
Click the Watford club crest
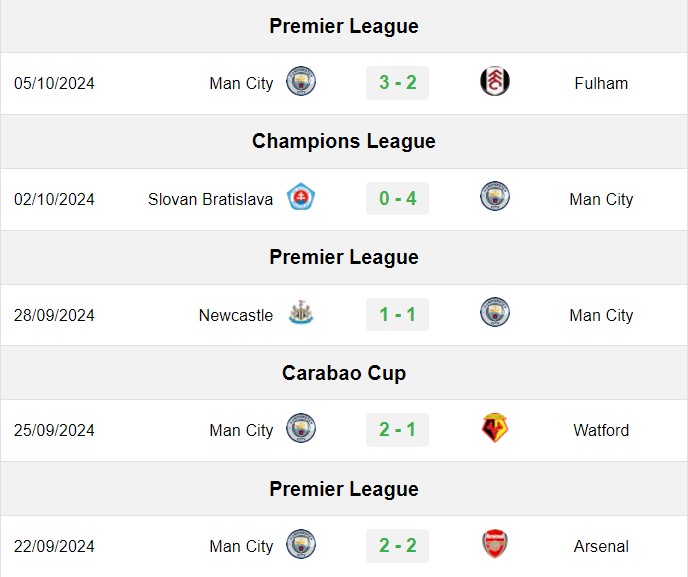click(494, 428)
